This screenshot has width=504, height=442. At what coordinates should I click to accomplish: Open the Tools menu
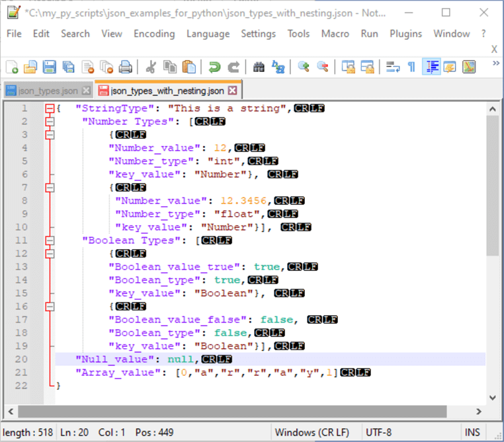(x=298, y=34)
